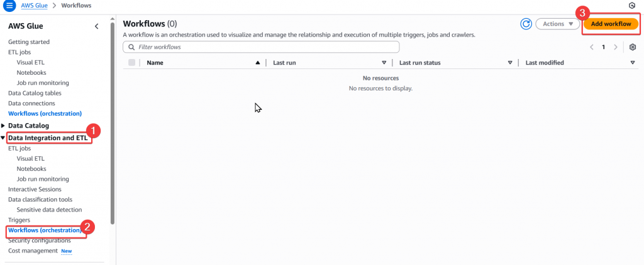Open table preferences gear icon
The height and width of the screenshot is (265, 644).
[633, 47]
